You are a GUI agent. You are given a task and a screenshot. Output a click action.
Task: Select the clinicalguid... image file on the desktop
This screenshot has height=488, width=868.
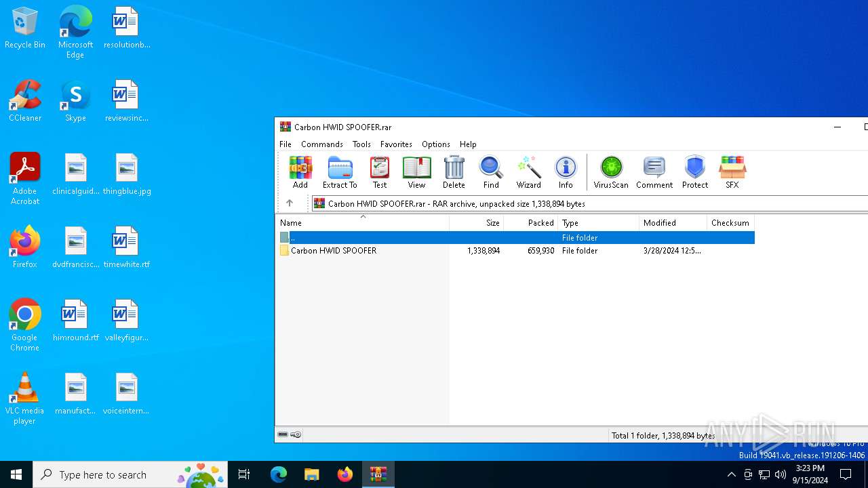[x=75, y=175]
